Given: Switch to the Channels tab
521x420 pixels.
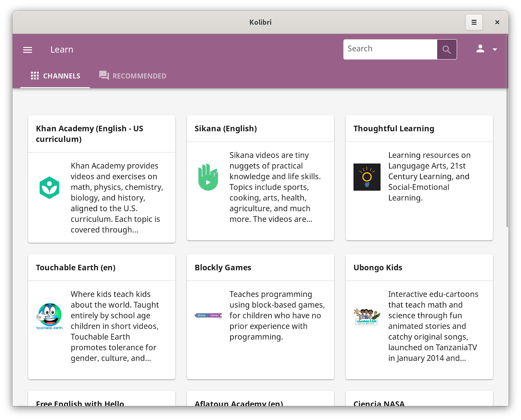Looking at the screenshot, I should coord(55,76).
